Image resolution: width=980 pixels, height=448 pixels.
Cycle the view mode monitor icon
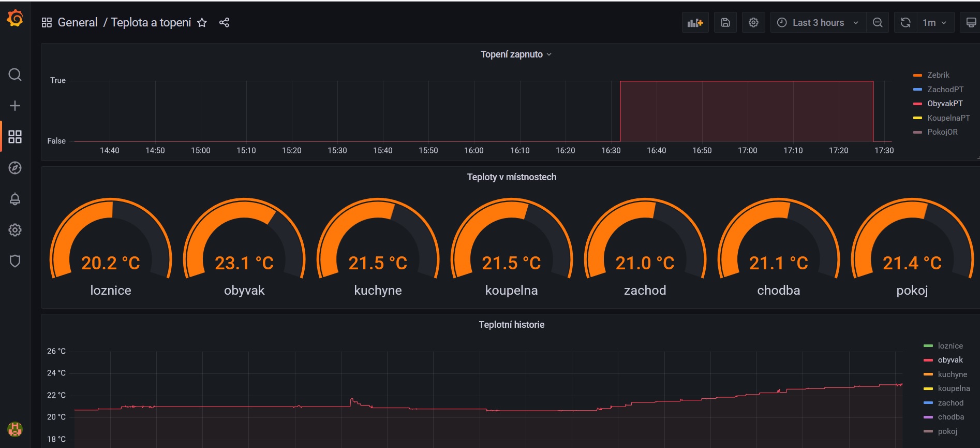pyautogui.click(x=971, y=22)
